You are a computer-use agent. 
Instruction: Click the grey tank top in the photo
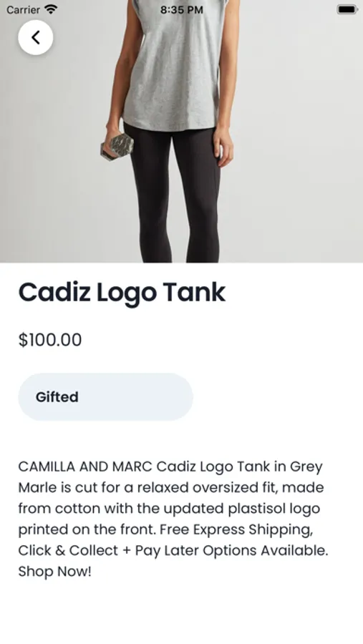click(x=174, y=66)
